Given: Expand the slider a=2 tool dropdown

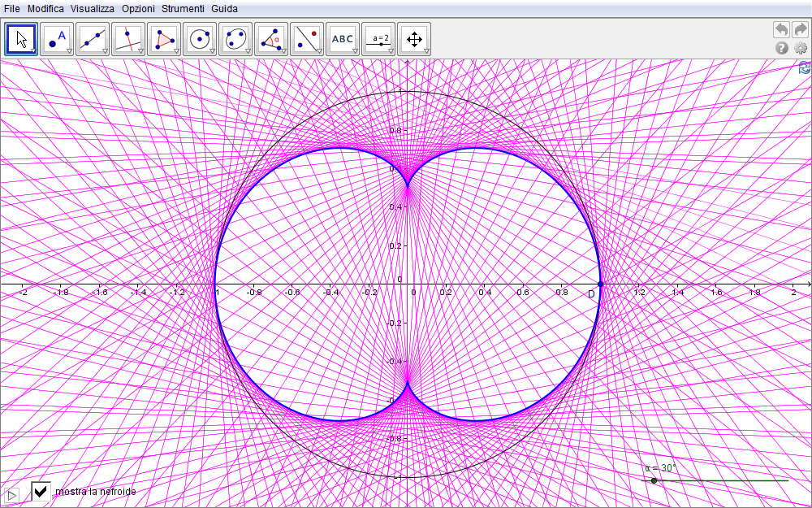Looking at the screenshot, I should [391, 51].
